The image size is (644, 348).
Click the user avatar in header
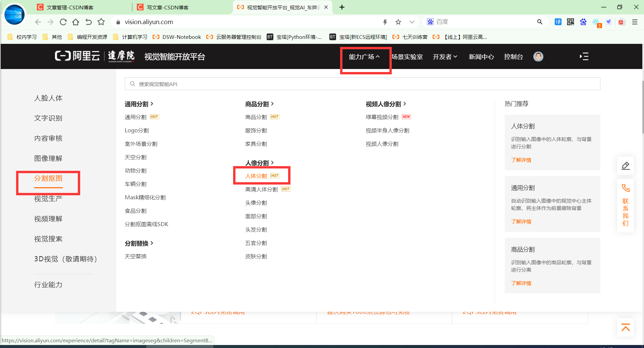[538, 57]
